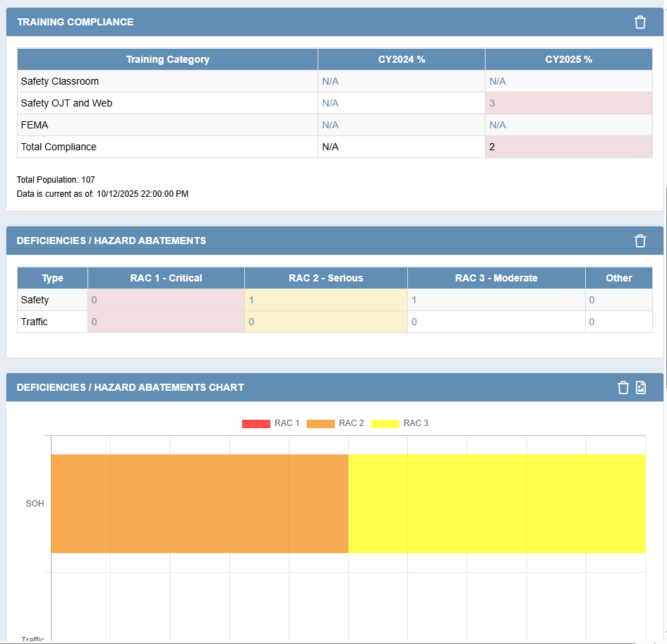The height and width of the screenshot is (644, 667).
Task: Remove the Deficiencies / Hazard Abatements widget
Action: (640, 241)
